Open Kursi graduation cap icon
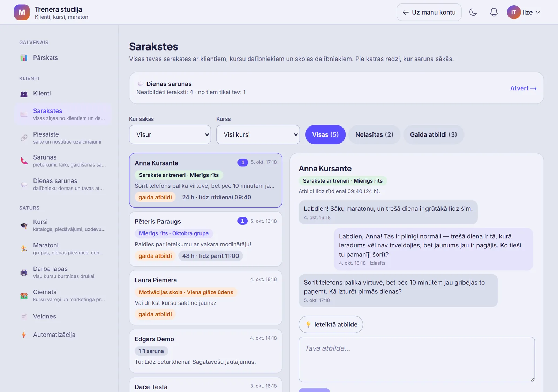 [x=24, y=225]
